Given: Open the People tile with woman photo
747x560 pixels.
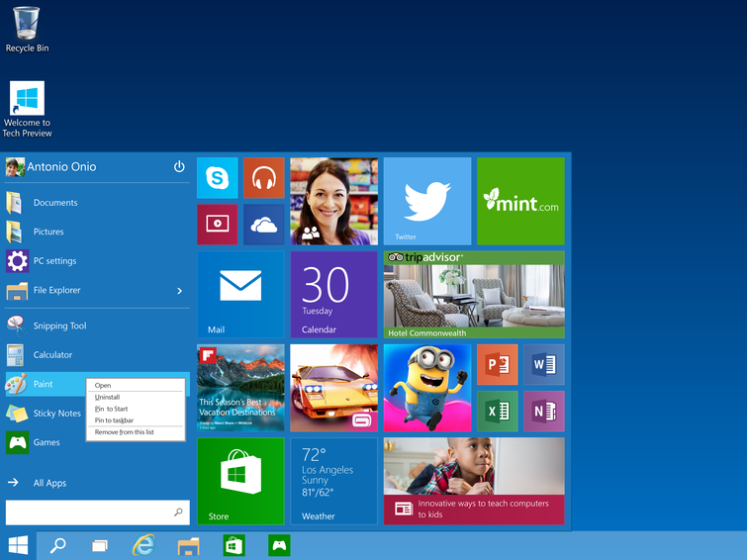Looking at the screenshot, I should pyautogui.click(x=334, y=201).
